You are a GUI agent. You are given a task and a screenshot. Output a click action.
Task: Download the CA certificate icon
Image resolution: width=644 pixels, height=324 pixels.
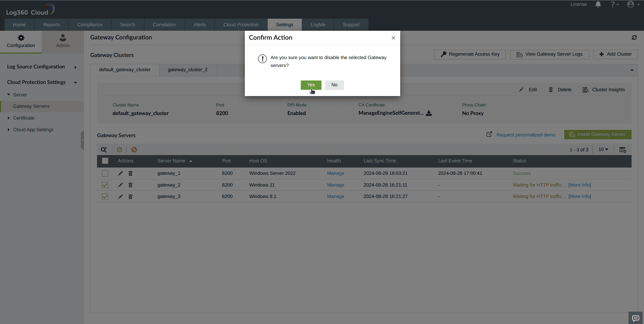(x=429, y=113)
